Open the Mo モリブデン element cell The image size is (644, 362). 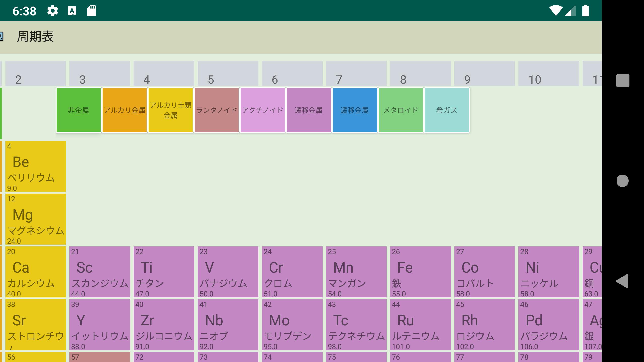[292, 325]
